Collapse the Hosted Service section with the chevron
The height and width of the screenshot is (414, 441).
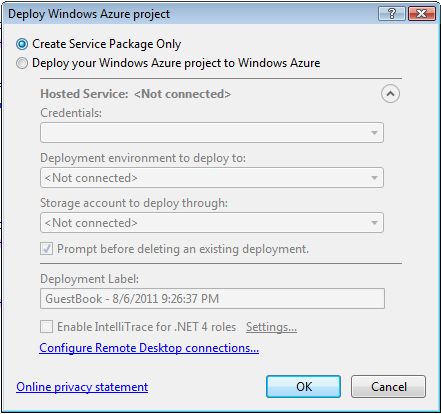tap(390, 94)
